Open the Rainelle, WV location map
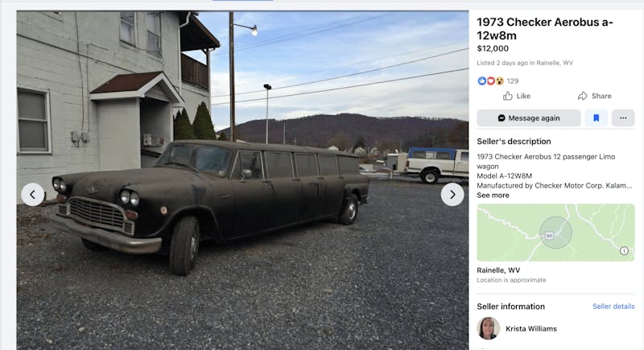Screen dimensions: 644x350 click(x=555, y=233)
